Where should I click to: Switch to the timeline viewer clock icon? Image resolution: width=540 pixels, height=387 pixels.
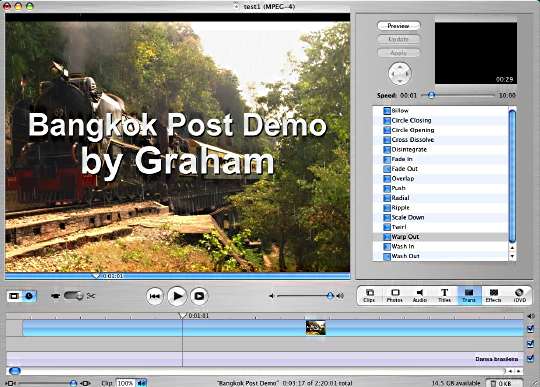click(x=29, y=296)
